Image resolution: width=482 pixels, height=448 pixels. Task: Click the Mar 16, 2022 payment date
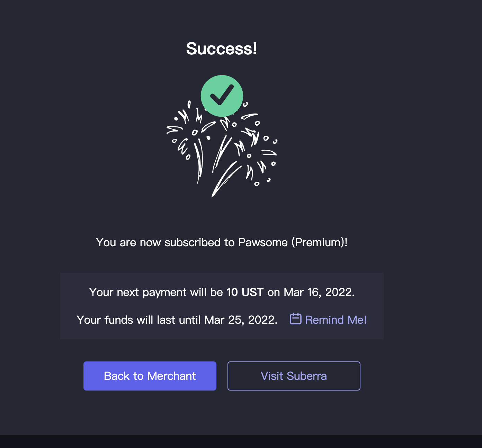(x=318, y=292)
